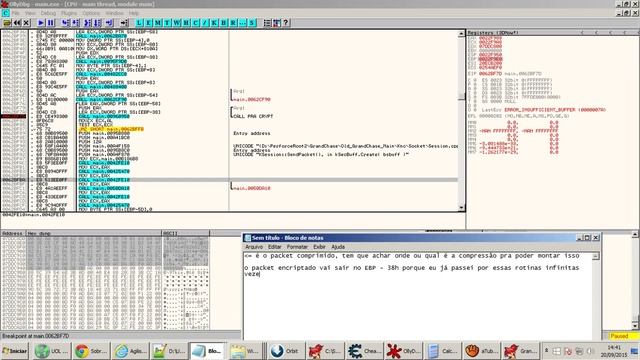The image size is (640, 360).
Task: Click the disassembly scrollbar down arrow
Action: (461, 208)
